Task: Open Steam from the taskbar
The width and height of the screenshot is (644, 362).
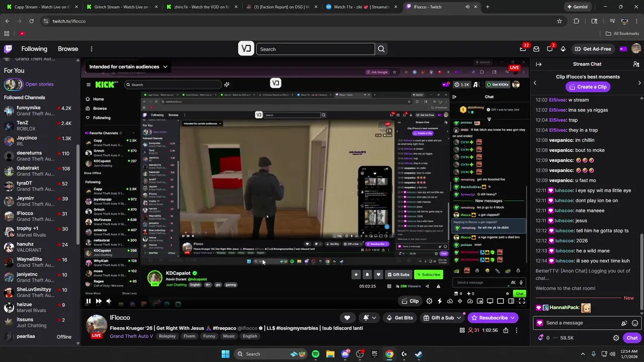Action: click(x=419, y=354)
